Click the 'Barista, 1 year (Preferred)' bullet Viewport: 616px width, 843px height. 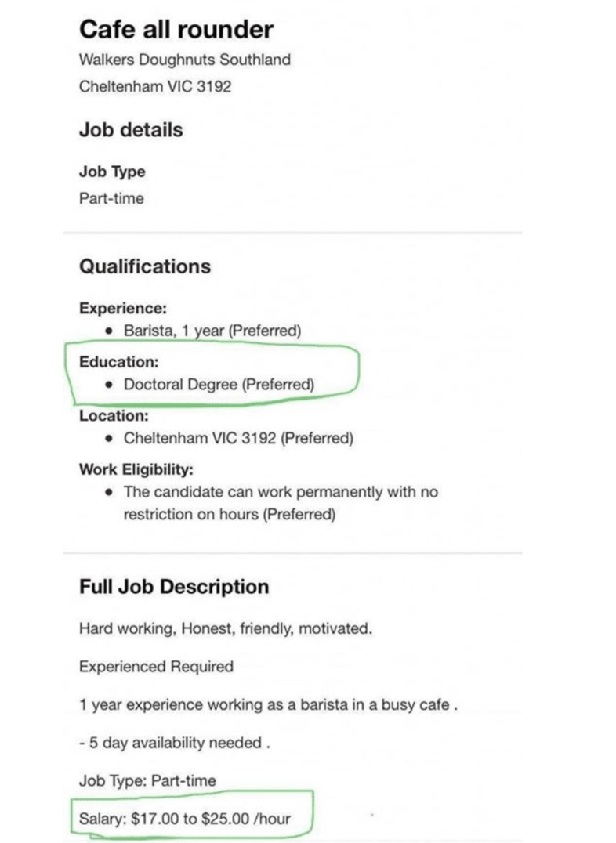[x=212, y=330]
